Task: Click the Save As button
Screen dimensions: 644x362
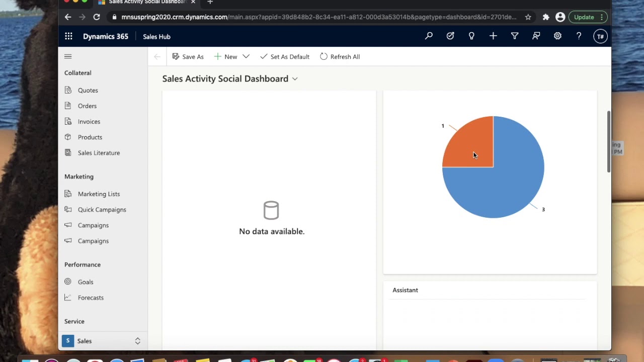Action: (x=188, y=57)
